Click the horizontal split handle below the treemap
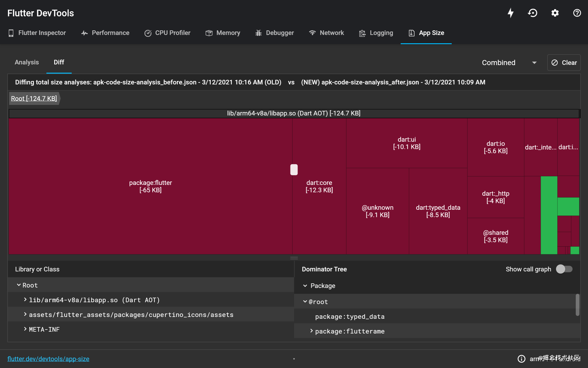Viewport: 588px width, 368px height. 294,258
